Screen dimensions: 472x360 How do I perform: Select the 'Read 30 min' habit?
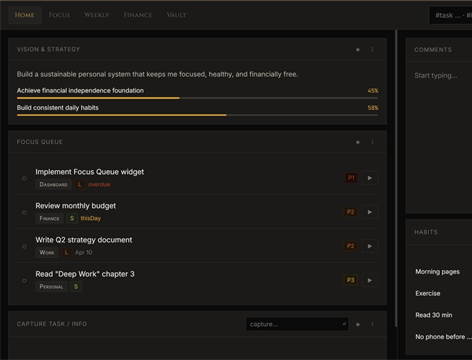point(434,315)
